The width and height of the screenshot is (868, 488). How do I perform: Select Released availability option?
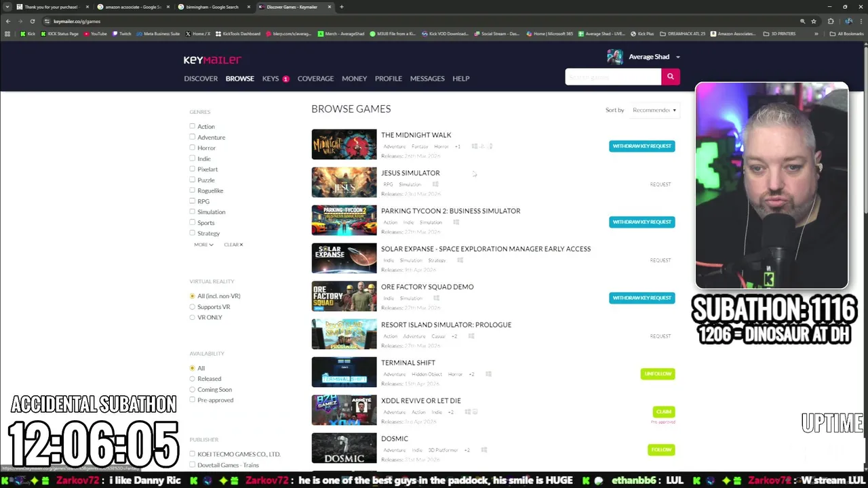click(193, 379)
